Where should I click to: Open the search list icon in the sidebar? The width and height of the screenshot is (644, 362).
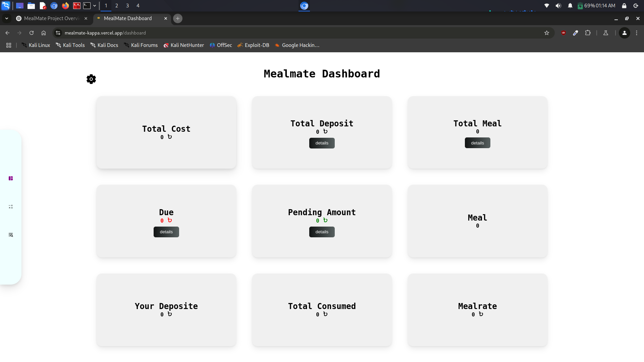(11, 235)
